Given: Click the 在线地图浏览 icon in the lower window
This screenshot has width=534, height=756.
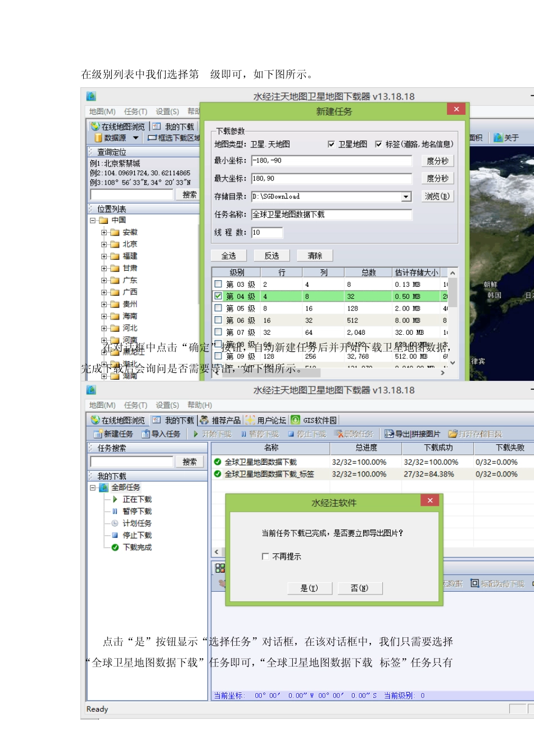Looking at the screenshot, I should (96, 420).
